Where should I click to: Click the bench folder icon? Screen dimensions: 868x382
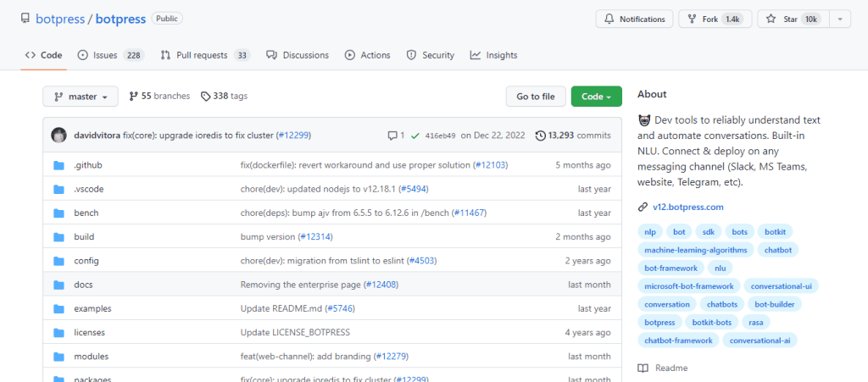pyautogui.click(x=59, y=213)
